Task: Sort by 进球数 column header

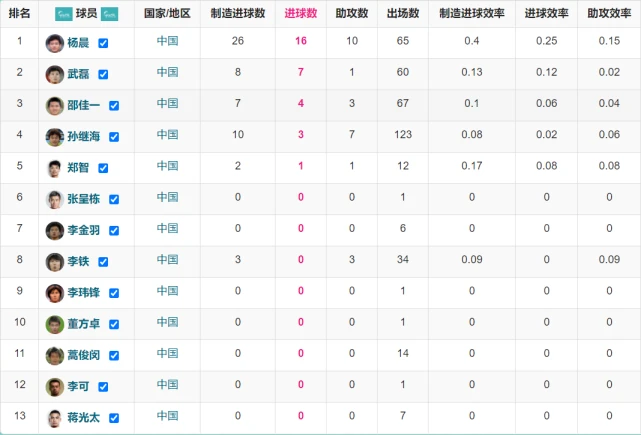Action: click(301, 14)
